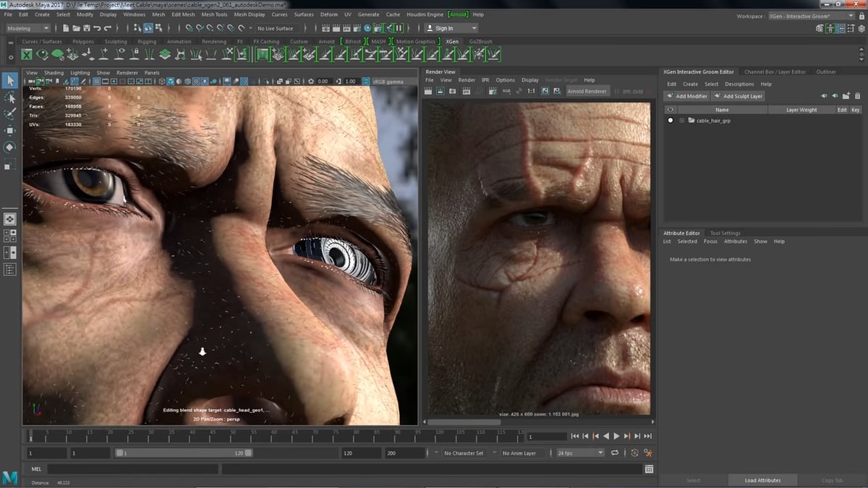Select the 1:1 zoom icon in Render View
The image size is (868, 488).
[532, 90]
